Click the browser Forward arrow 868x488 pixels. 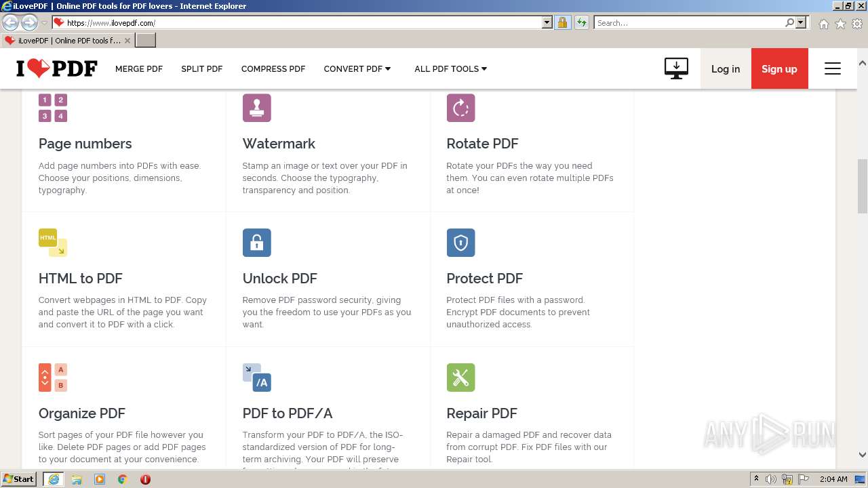(x=29, y=22)
